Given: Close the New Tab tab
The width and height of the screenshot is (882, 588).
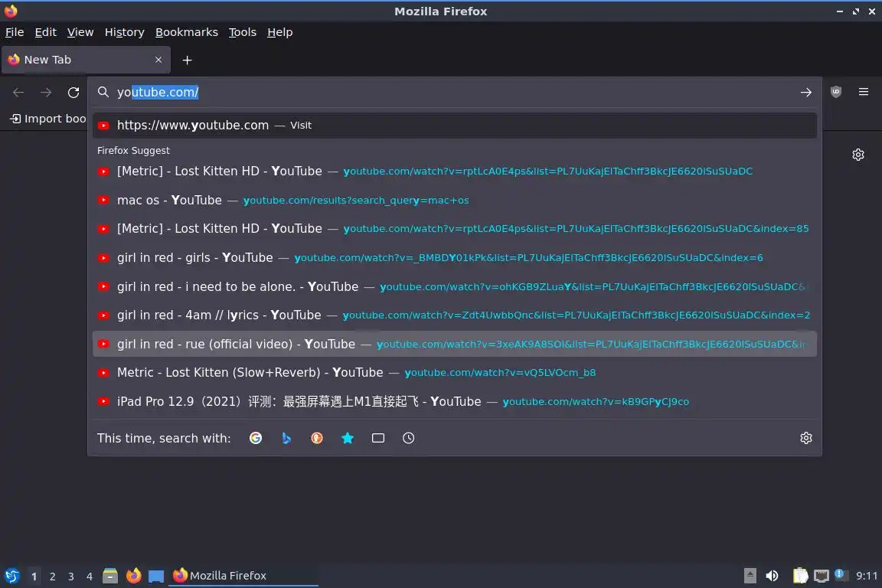Looking at the screenshot, I should pos(158,60).
